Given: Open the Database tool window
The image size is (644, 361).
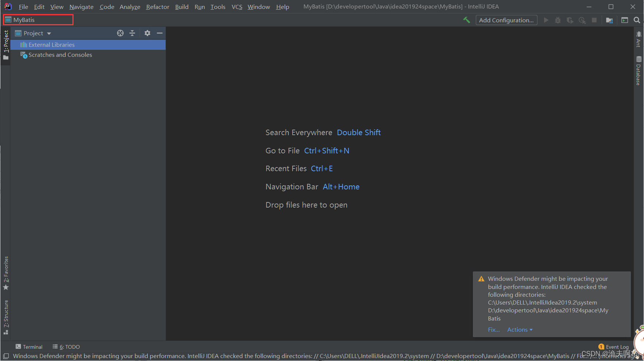Looking at the screenshot, I should pos(638,71).
